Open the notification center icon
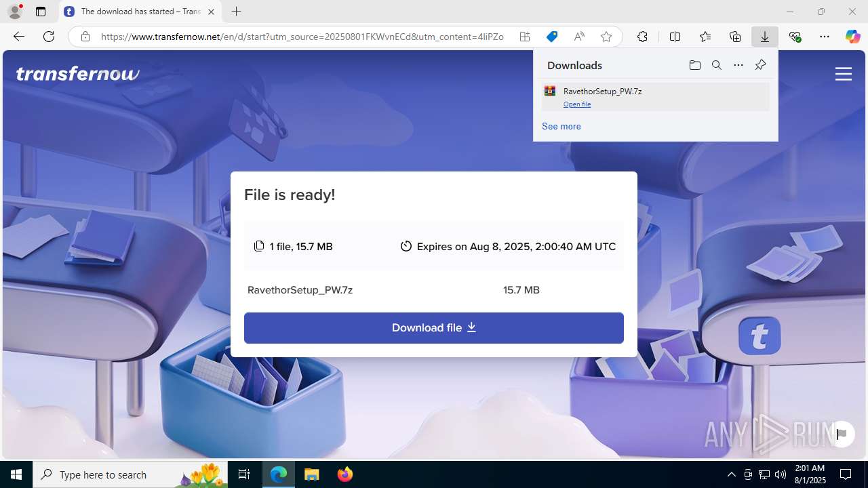Image resolution: width=868 pixels, height=488 pixels. 846,474
